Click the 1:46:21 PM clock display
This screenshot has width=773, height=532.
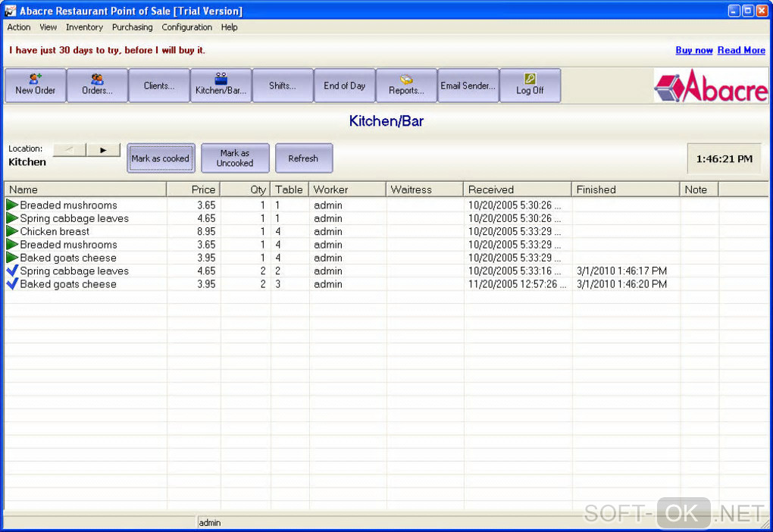[724, 158]
